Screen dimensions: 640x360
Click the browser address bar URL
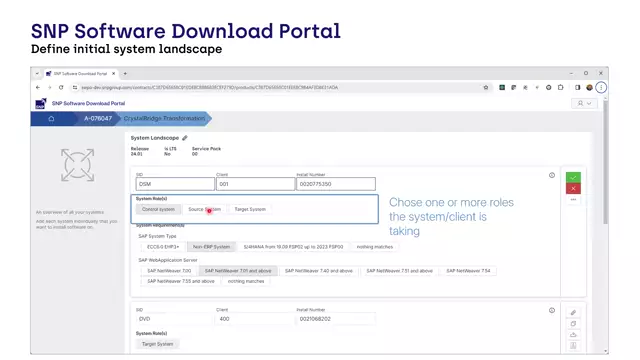pyautogui.click(x=210, y=87)
